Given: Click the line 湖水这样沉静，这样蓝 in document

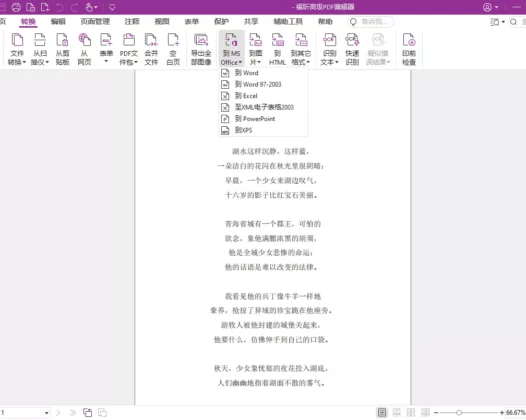Looking at the screenshot, I should pos(271,152).
